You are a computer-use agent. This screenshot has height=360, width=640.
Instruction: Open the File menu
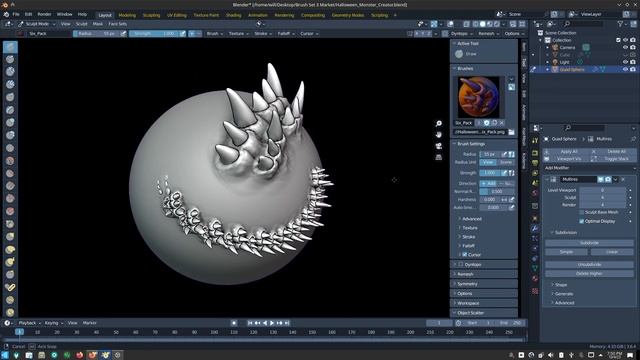16,14
